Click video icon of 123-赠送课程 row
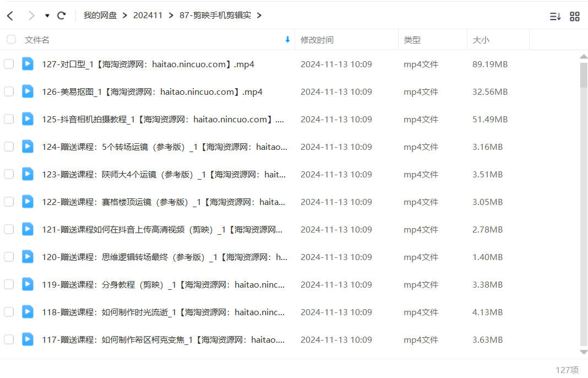The width and height of the screenshot is (588, 378). point(28,174)
